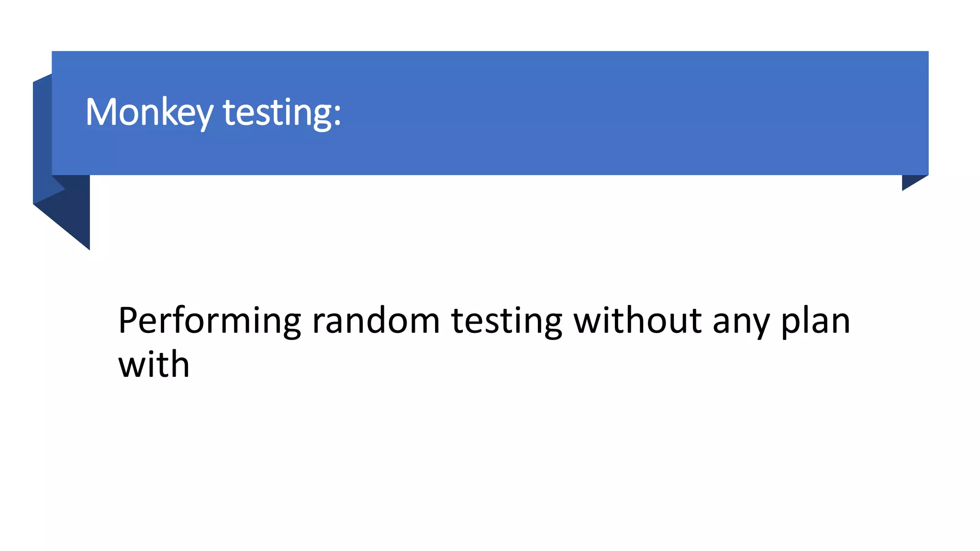
Task: Click "with" on the second body line
Action: click(x=154, y=364)
